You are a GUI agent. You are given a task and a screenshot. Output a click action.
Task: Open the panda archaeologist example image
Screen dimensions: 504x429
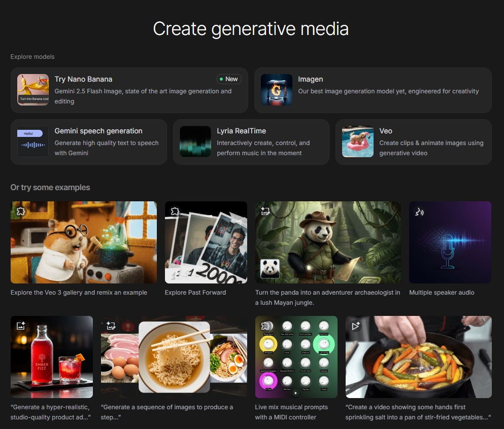(x=328, y=242)
